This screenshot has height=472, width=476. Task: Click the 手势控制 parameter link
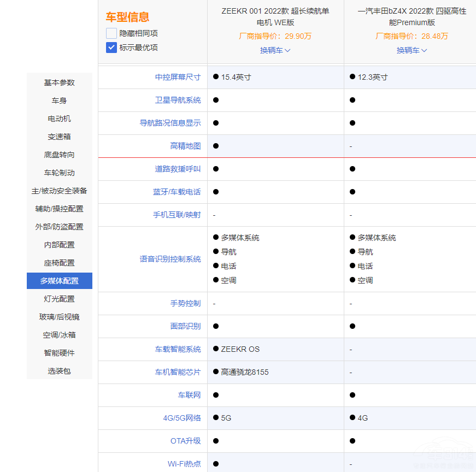pyautogui.click(x=185, y=303)
